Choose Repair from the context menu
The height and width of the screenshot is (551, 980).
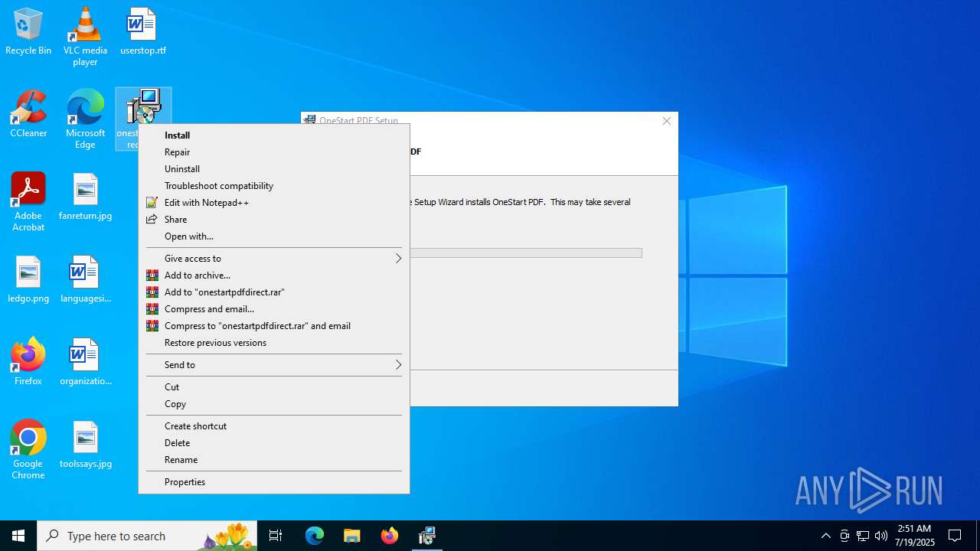[274, 152]
